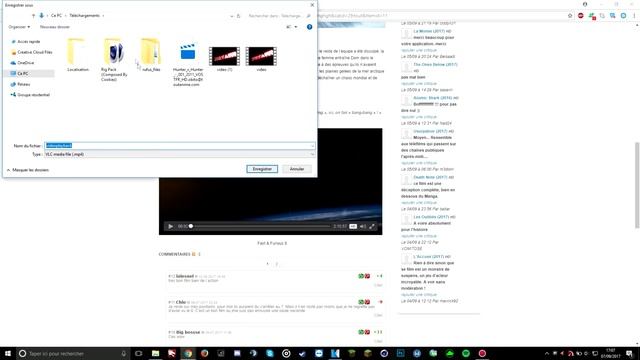Create a new folder with Nouveau dossier
The image size is (640, 360).
(x=55, y=27)
